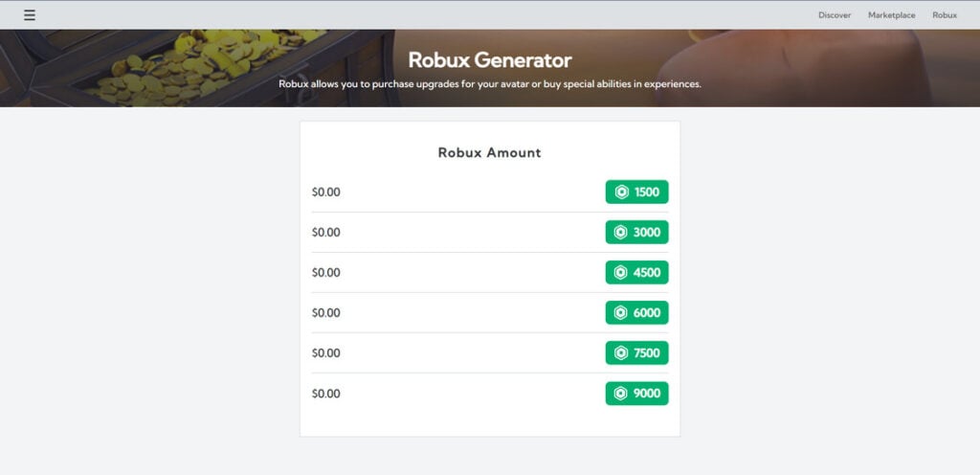Viewport: 980px width, 475px height.
Task: Click the Robux icon on 3000 button
Action: [621, 233]
